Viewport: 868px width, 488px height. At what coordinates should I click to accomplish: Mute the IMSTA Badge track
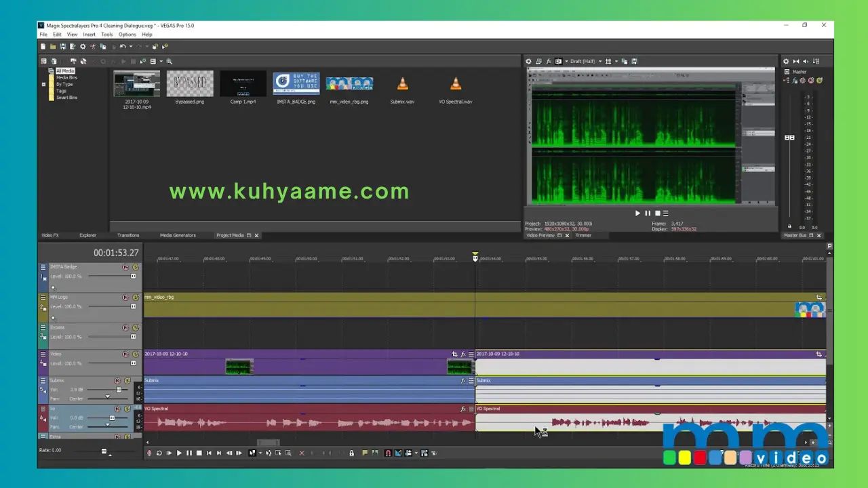coord(125,267)
